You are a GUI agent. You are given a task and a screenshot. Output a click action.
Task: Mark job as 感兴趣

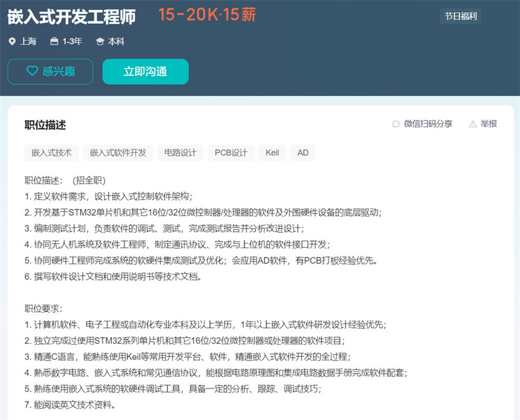(50, 72)
